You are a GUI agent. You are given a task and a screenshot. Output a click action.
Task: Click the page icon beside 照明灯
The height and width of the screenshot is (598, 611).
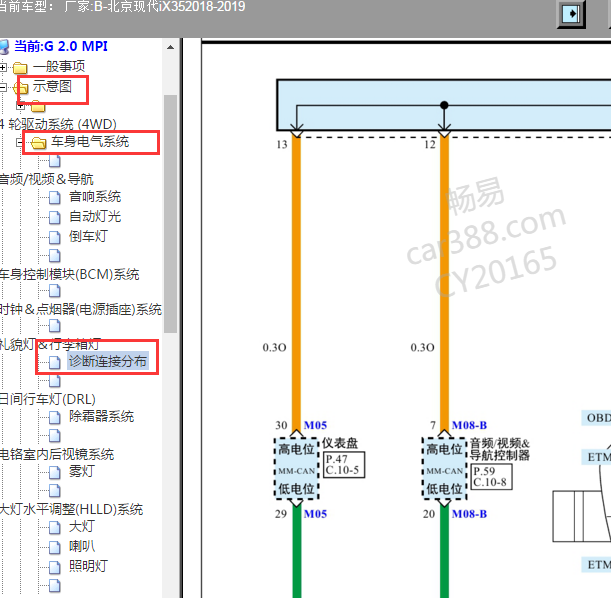55,567
